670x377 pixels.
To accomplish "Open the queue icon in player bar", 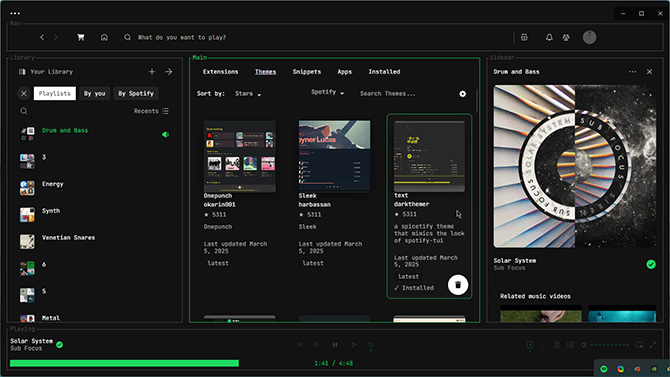I will [557, 345].
